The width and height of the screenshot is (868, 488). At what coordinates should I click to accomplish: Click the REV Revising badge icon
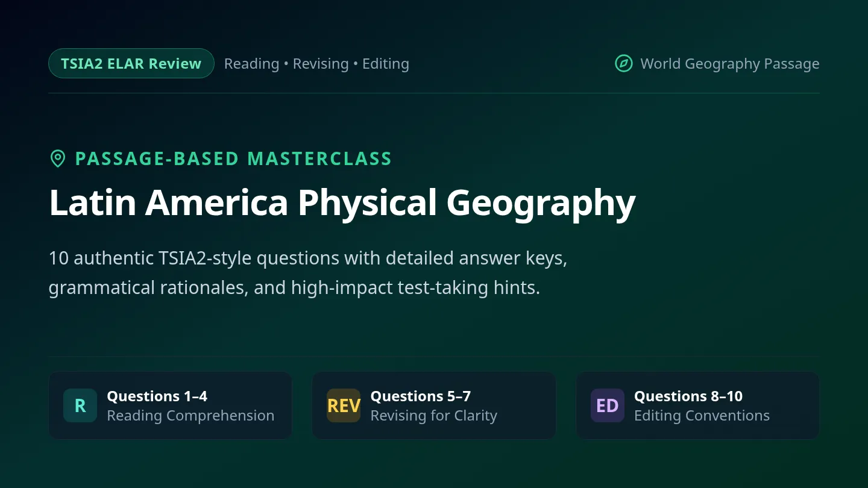pos(344,405)
